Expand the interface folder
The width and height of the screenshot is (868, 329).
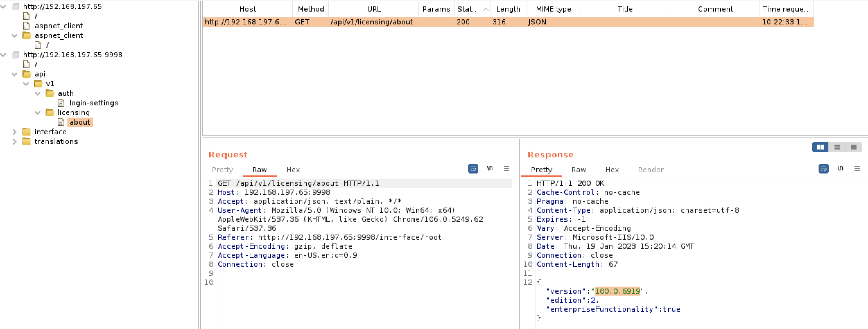pos(14,132)
